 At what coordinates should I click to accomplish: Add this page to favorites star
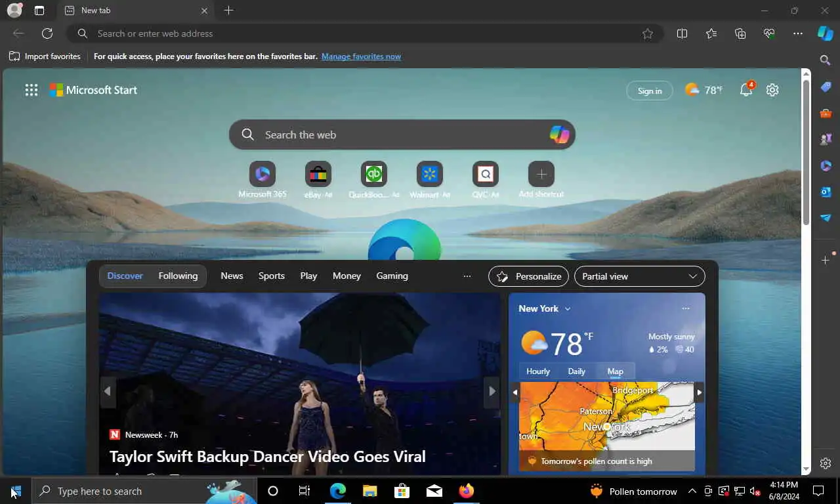[648, 33]
